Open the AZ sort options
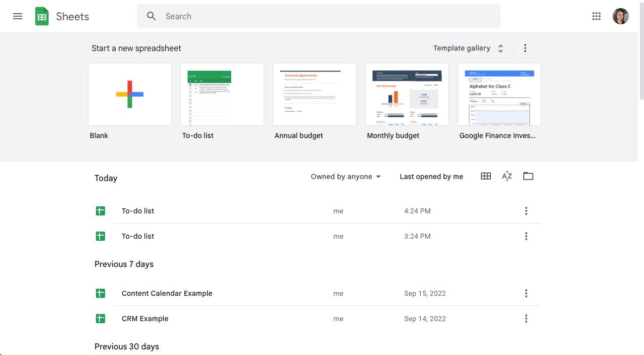Image resolution: width=644 pixels, height=355 pixels. coord(507,176)
